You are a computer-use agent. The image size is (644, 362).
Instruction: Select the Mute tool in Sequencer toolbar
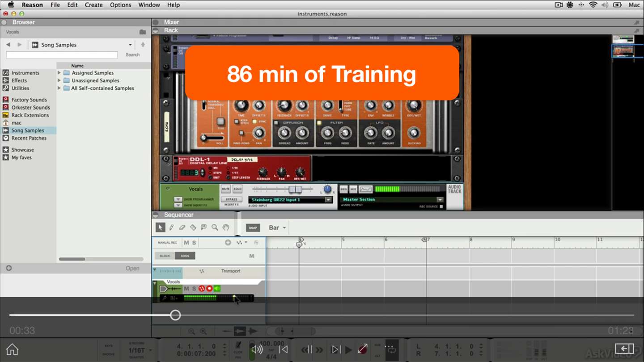coord(204,227)
